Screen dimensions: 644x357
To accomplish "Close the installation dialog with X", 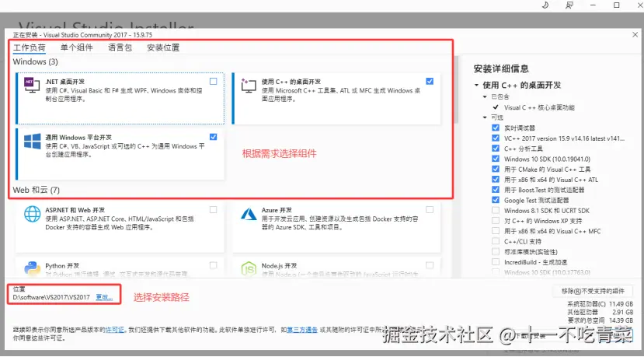I will [x=635, y=34].
